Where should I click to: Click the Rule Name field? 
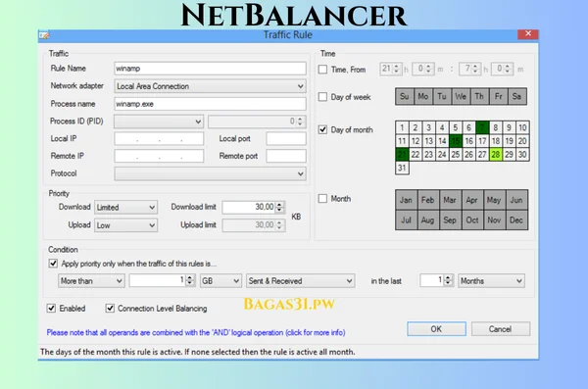tap(210, 69)
